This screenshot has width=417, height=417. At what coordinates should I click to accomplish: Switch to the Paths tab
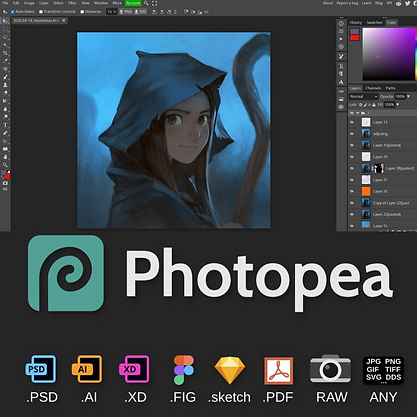[x=390, y=88]
